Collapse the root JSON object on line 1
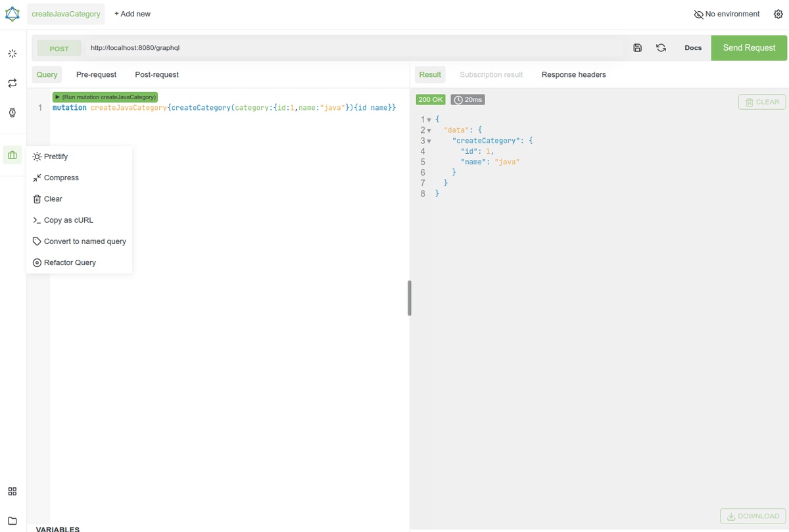The height and width of the screenshot is (532, 789). click(x=429, y=119)
